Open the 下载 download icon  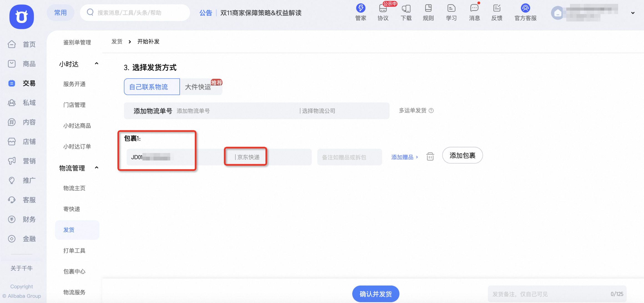pos(406,12)
